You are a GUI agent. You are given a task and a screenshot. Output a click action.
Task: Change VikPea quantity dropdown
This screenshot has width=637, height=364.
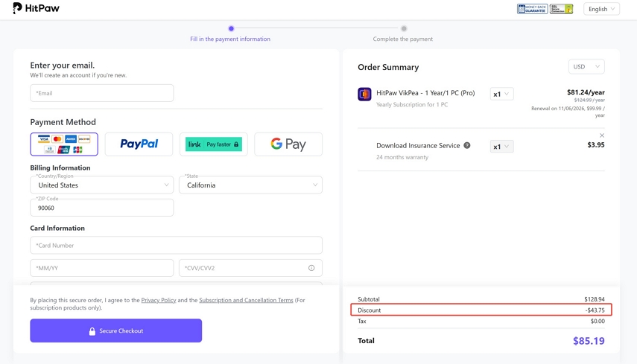click(501, 95)
